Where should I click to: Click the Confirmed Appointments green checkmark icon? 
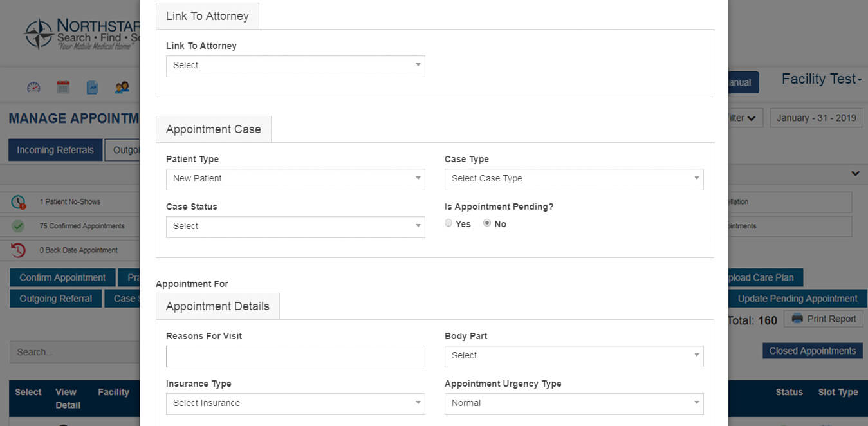coord(18,226)
